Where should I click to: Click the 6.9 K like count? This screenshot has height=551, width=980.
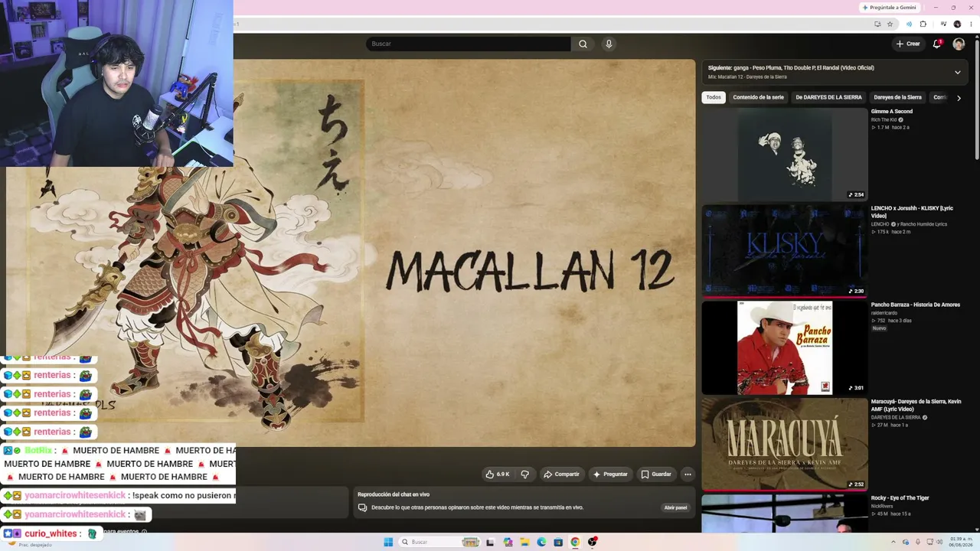(x=503, y=474)
